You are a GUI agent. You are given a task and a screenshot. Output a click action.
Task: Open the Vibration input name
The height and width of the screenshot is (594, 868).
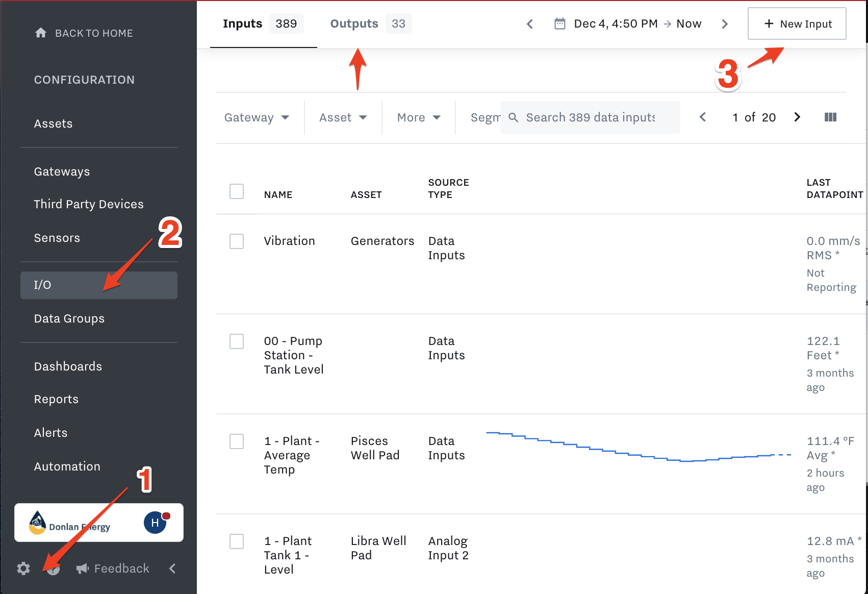pos(290,241)
